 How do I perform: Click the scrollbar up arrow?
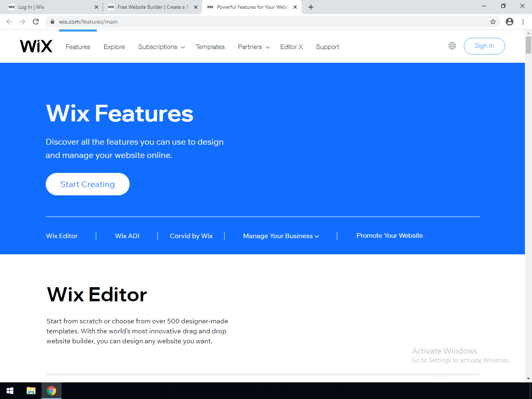tap(529, 33)
